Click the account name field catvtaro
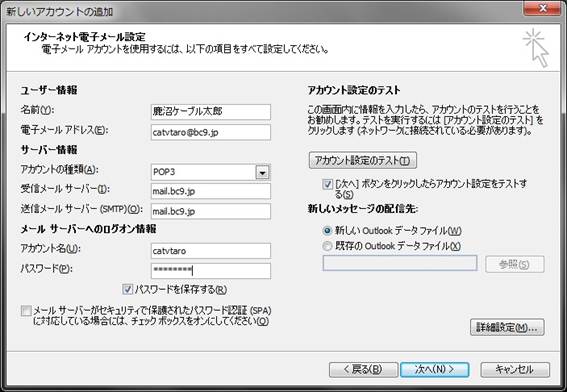Screen dimensions: 567x392 [x=210, y=251]
